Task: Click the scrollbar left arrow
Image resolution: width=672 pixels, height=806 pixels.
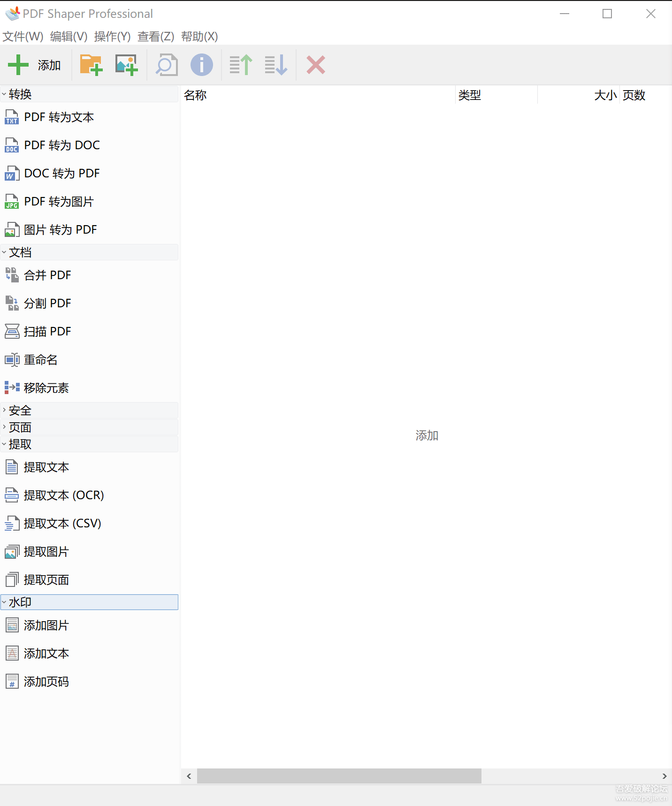Action: pos(189,776)
